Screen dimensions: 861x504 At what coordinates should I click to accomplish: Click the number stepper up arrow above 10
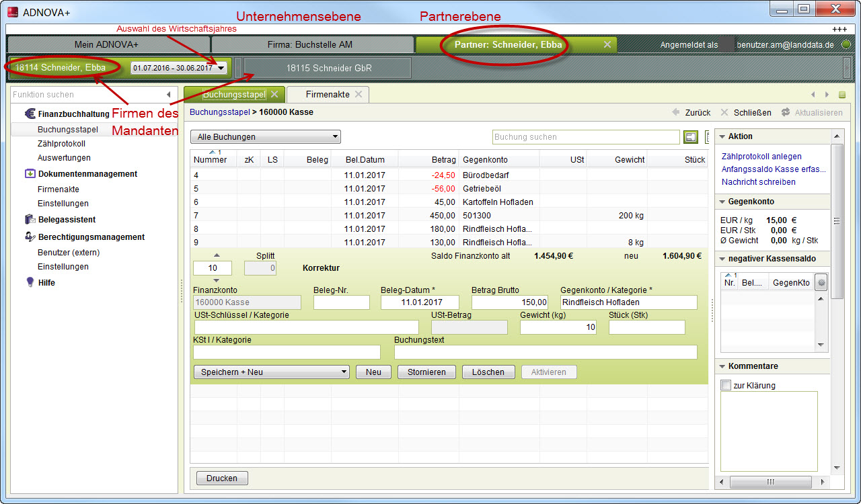click(x=217, y=255)
